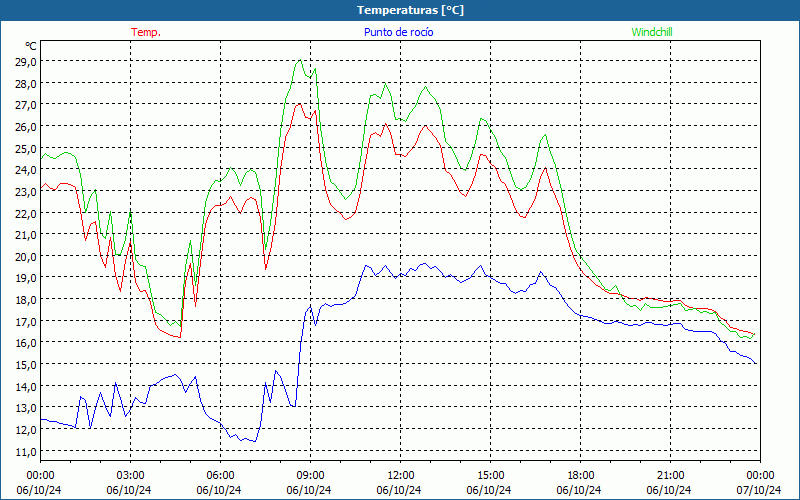Viewport: 800px width, 500px height.
Task: Click the 14,0 y-axis value
Action: [26, 387]
